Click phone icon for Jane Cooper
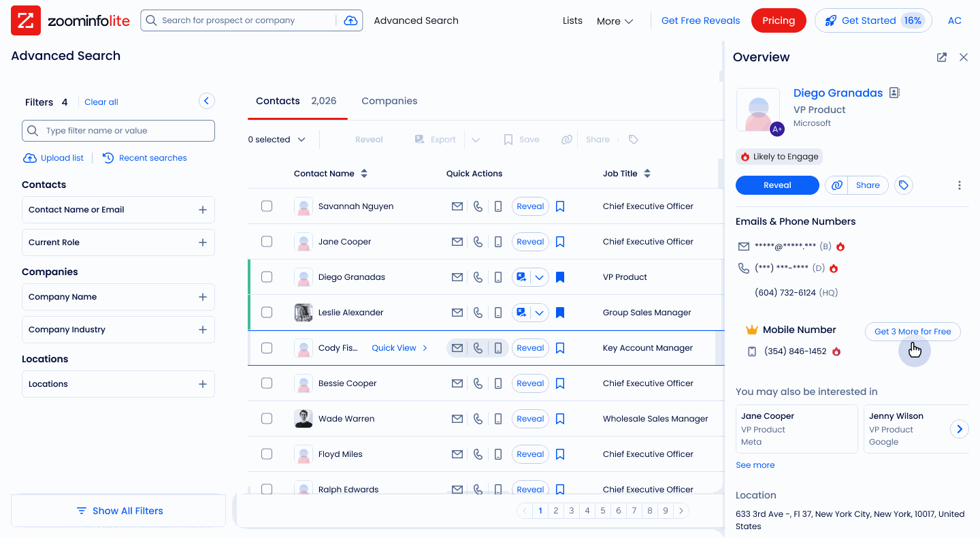 click(478, 242)
